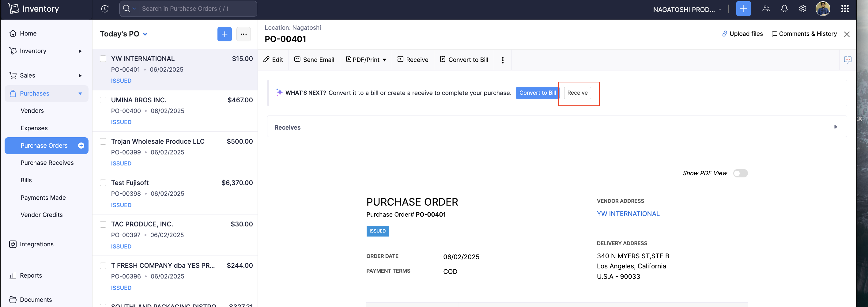Expand Receives section

click(x=557, y=127)
